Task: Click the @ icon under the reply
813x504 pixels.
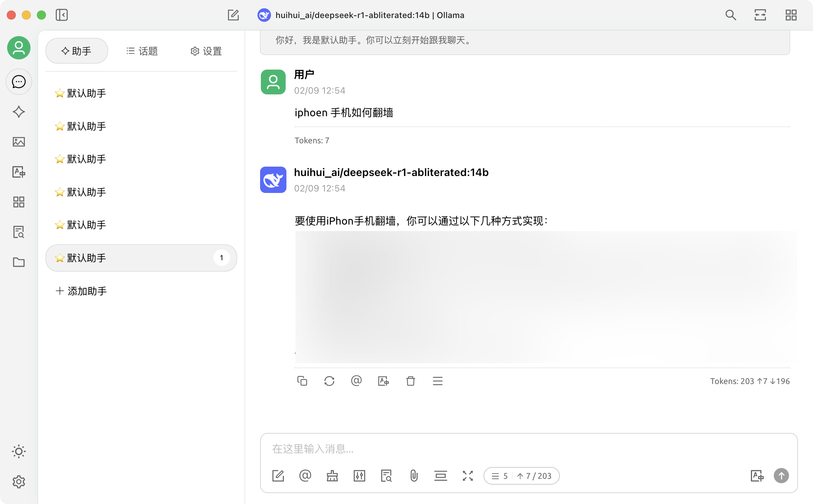Action: (356, 381)
